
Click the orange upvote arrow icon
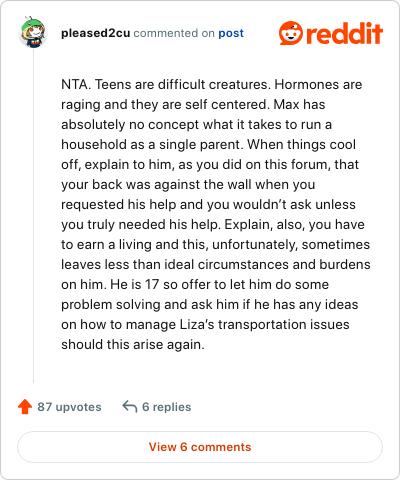click(25, 407)
